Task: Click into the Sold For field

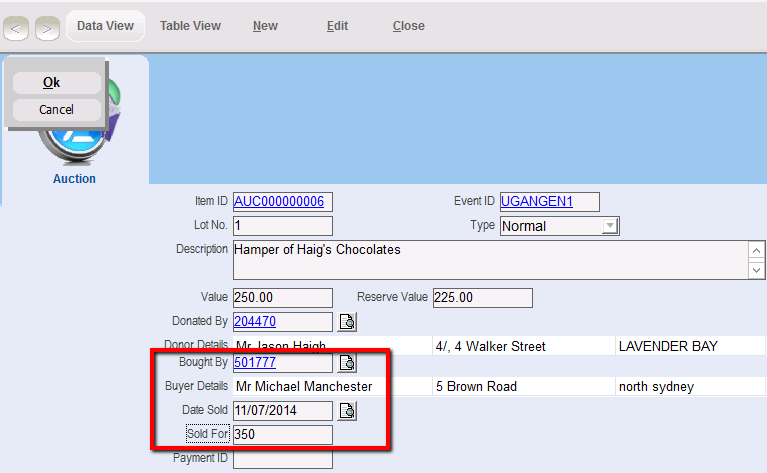Action: [x=282, y=435]
